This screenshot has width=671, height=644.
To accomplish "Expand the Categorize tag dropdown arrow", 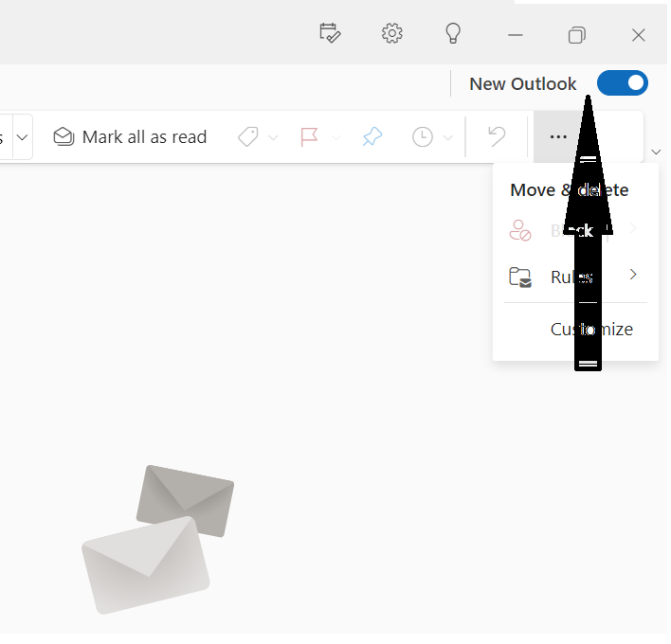I will click(x=273, y=137).
